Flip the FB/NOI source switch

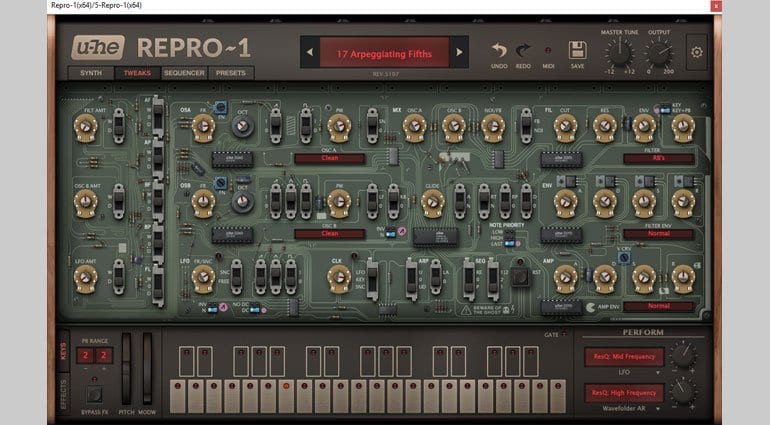click(526, 125)
